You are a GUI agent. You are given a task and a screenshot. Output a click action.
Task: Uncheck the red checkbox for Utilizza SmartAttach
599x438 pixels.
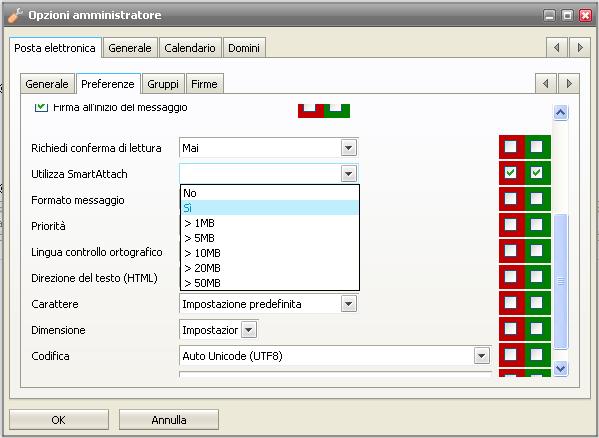[510, 173]
